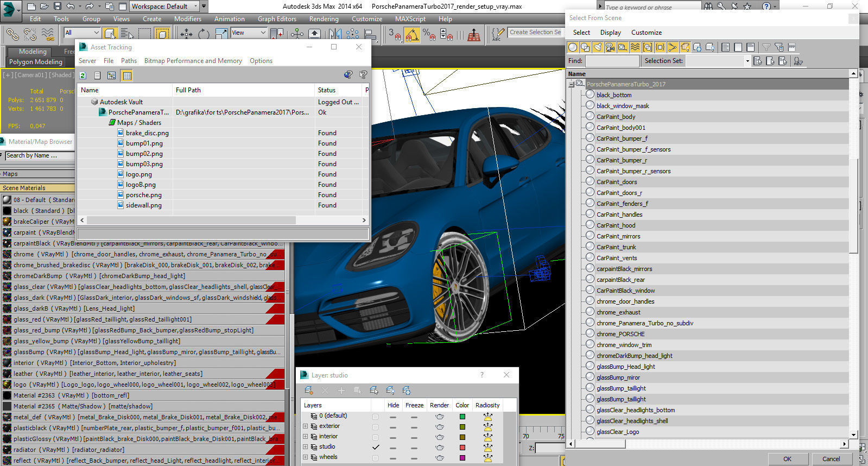The height and width of the screenshot is (466, 868).
Task: Toggle Freeze for the interior layer
Action: coord(414,437)
